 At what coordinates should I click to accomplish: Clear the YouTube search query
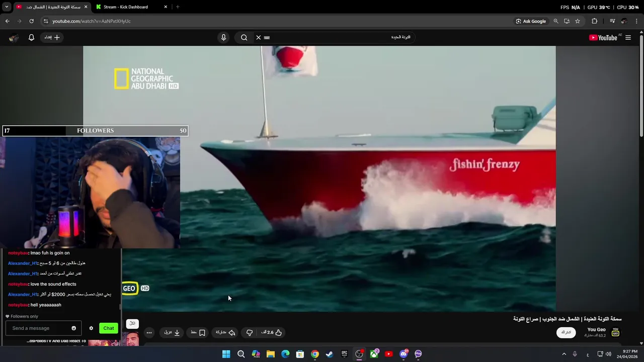click(x=258, y=37)
